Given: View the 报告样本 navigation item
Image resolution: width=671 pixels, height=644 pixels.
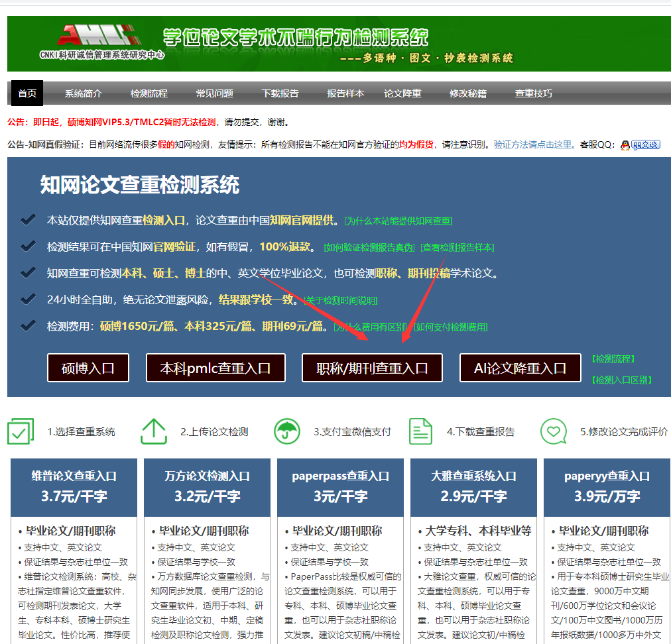Looking at the screenshot, I should coord(345,93).
